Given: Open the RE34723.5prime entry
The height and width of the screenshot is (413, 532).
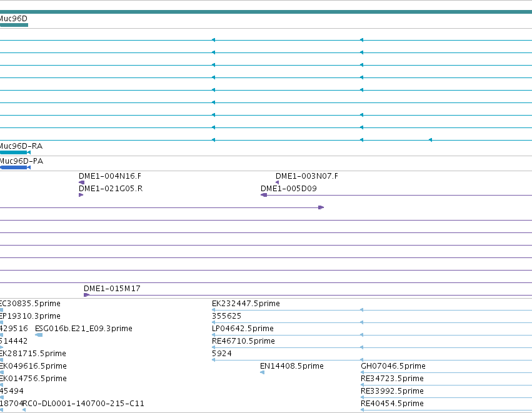Looking at the screenshot, I should pos(392,379).
